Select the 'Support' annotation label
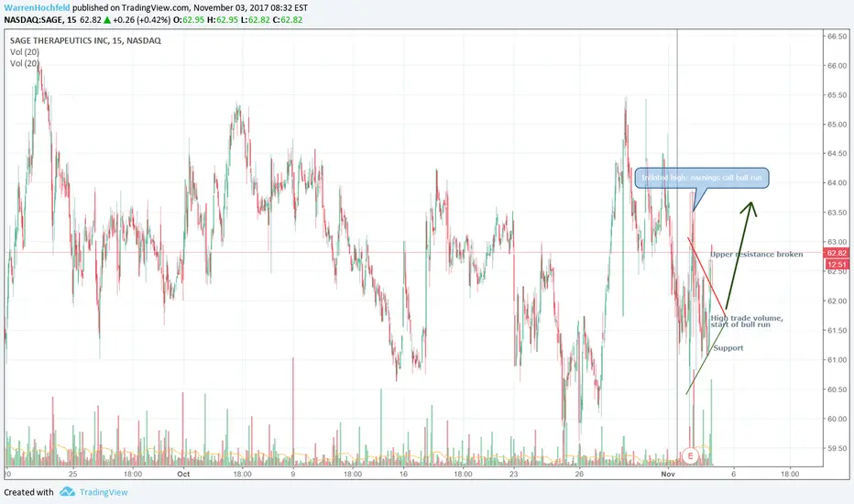 click(728, 347)
